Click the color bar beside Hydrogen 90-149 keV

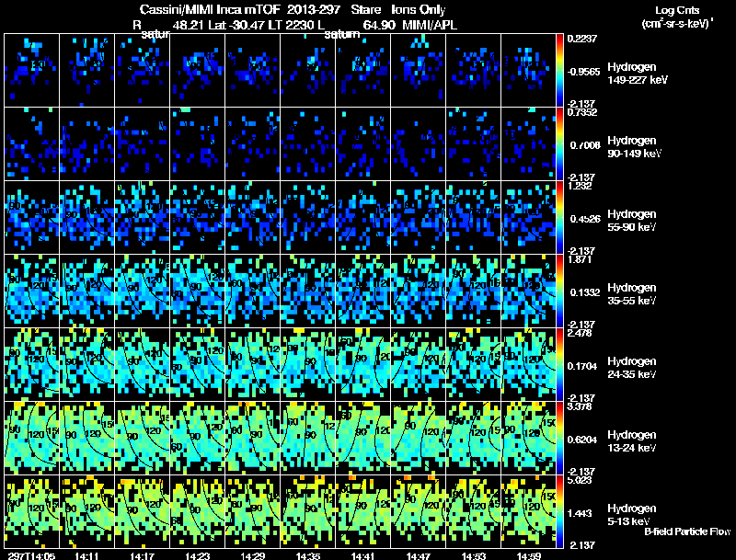[560, 143]
